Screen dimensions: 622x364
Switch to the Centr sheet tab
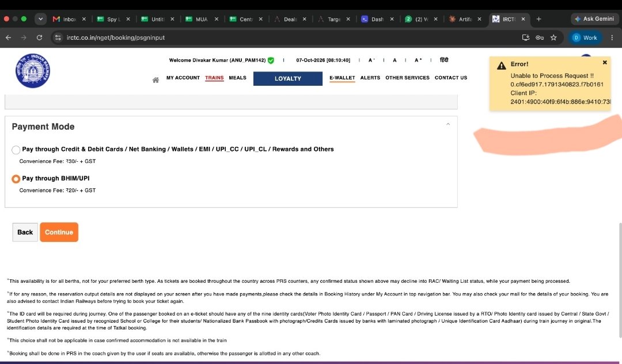tap(241, 19)
